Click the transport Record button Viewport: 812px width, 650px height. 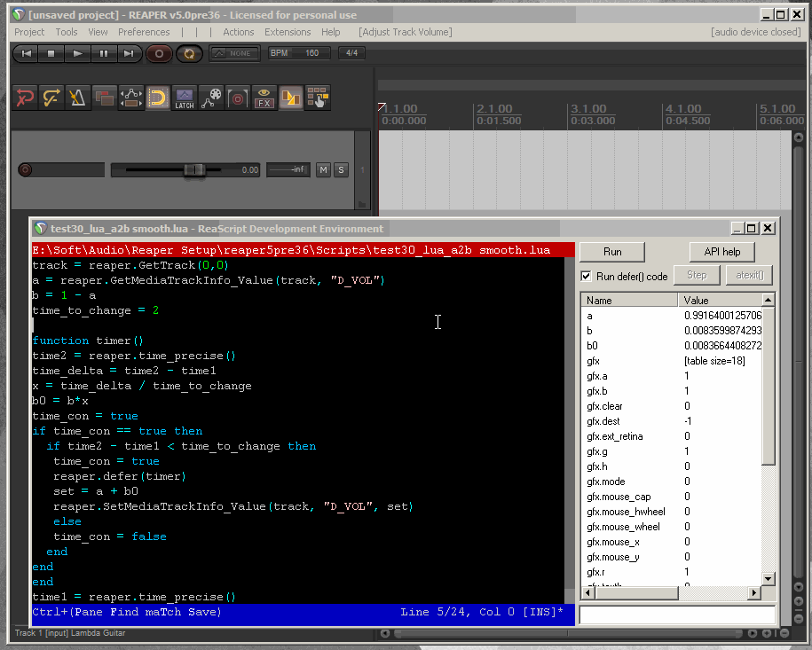pos(160,53)
